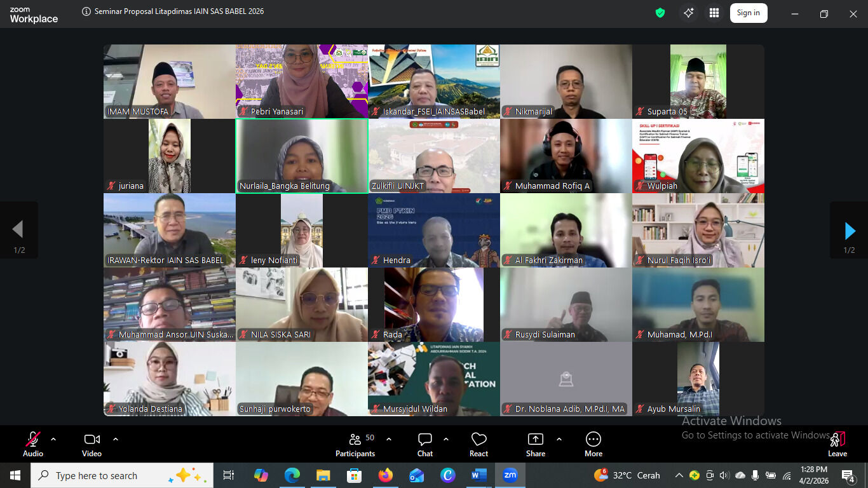Expand the Audio options arrow

point(53,439)
